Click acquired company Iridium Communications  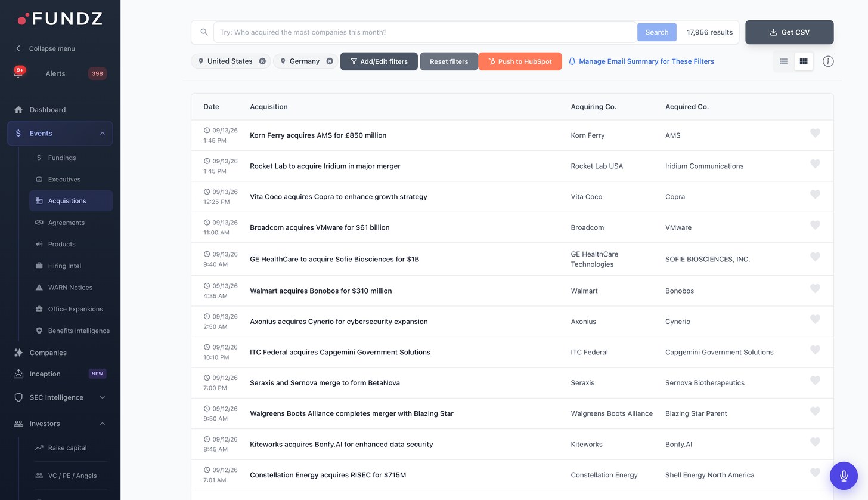(704, 166)
